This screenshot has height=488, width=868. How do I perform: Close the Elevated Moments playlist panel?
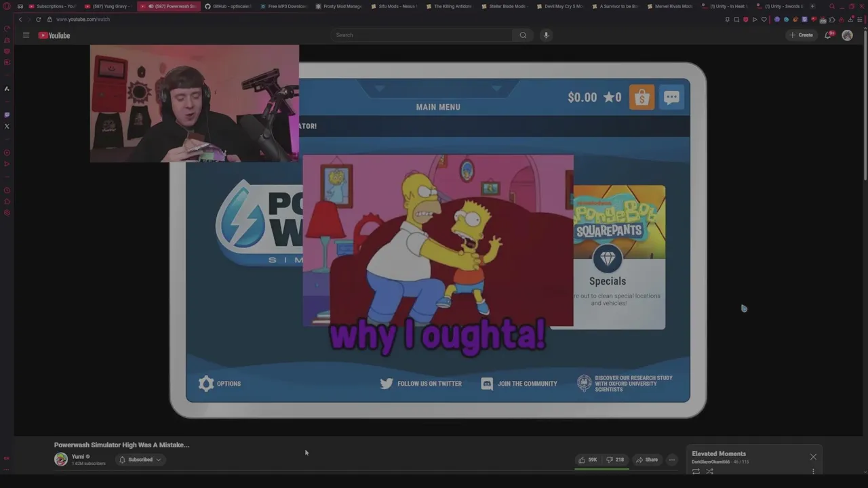click(x=813, y=457)
